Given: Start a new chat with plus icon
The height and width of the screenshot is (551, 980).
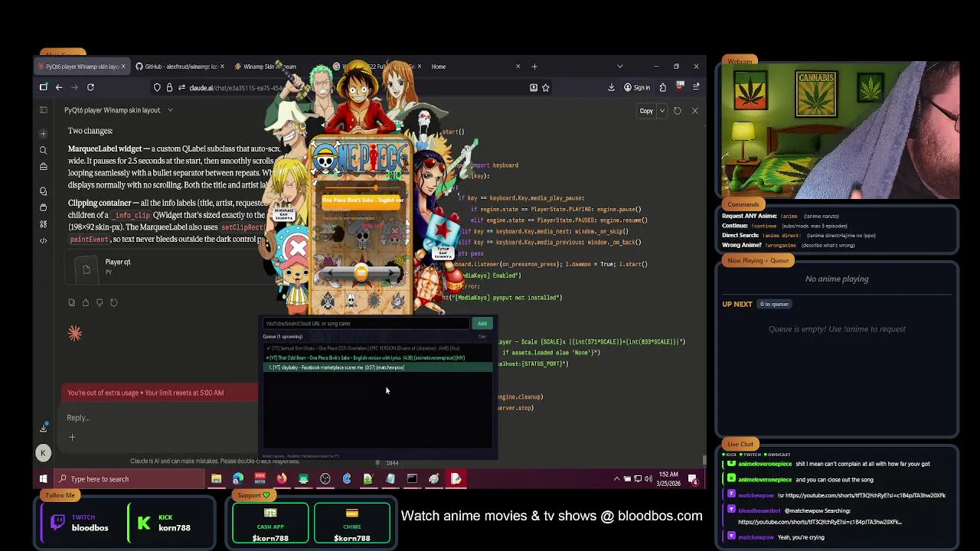Looking at the screenshot, I should pos(44,134).
